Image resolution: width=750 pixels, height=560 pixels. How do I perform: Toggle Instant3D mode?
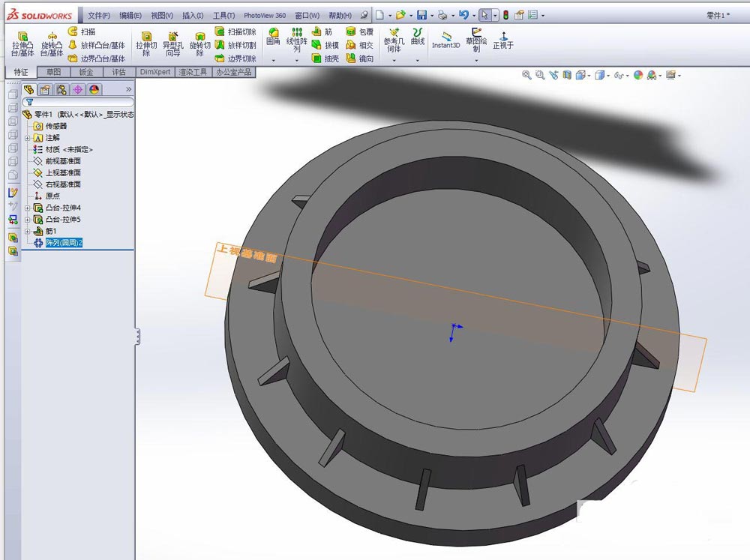coord(446,40)
